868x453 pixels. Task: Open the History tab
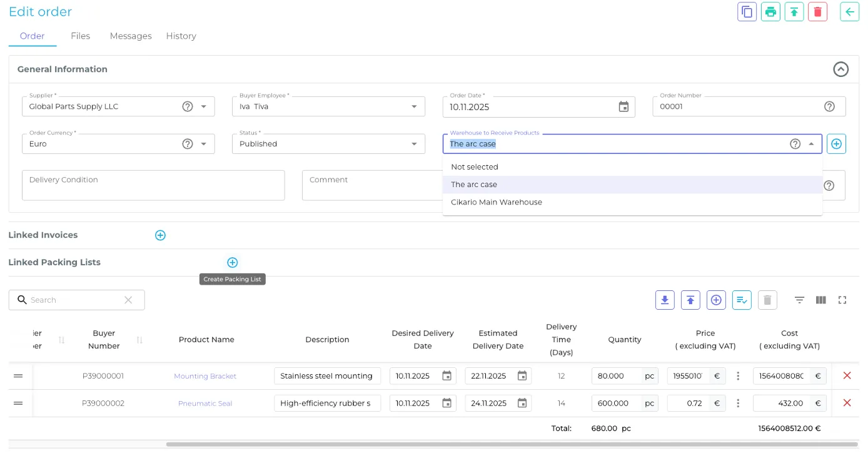[x=181, y=36]
